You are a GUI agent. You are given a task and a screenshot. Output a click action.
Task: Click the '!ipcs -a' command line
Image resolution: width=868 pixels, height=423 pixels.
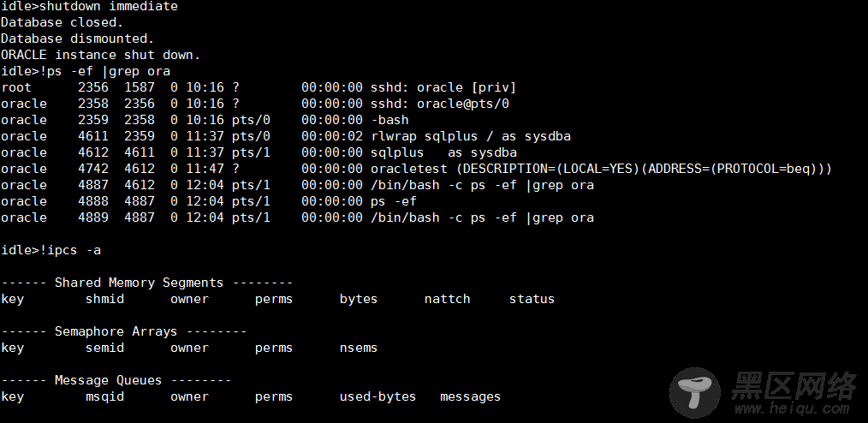click(51, 250)
